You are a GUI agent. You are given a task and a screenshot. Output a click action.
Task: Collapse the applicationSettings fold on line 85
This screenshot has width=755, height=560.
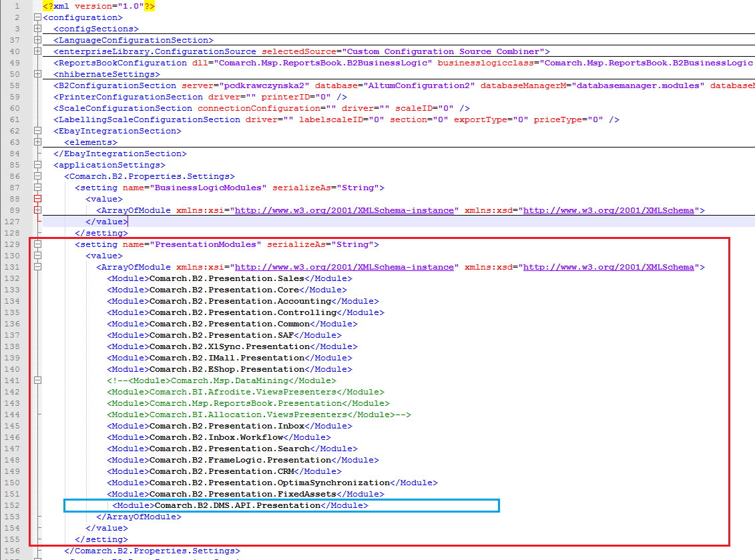37,165
